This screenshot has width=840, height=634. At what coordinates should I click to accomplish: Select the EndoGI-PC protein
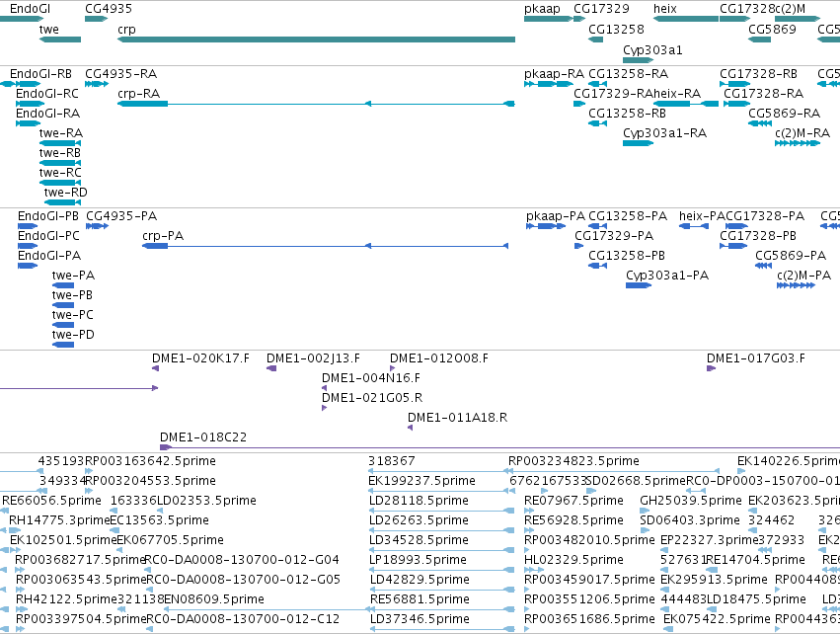[x=28, y=246]
